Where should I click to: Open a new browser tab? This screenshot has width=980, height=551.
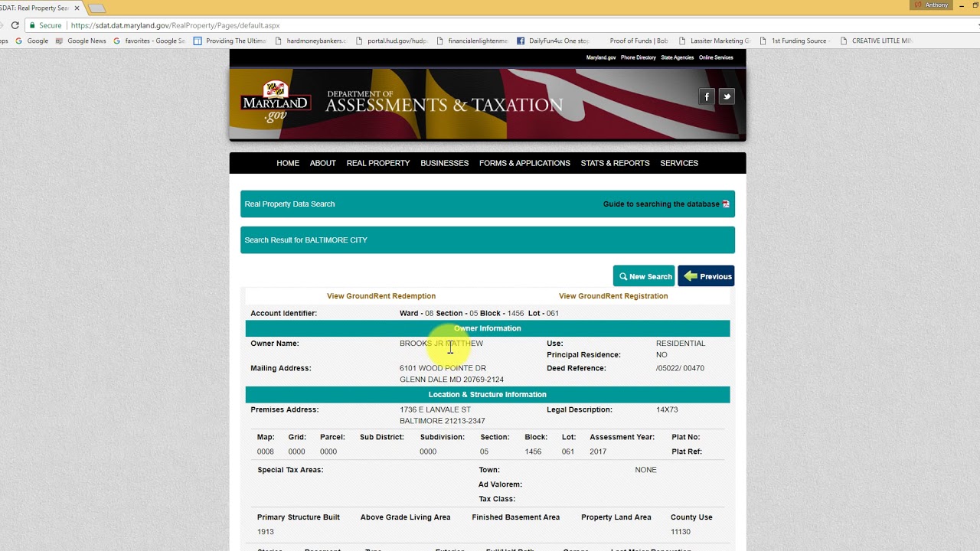click(97, 8)
